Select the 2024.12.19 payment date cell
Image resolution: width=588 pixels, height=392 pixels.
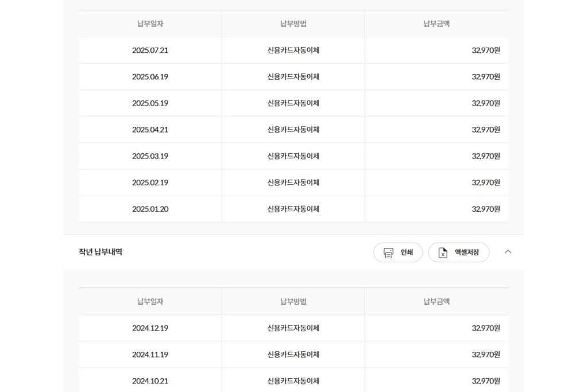point(150,328)
